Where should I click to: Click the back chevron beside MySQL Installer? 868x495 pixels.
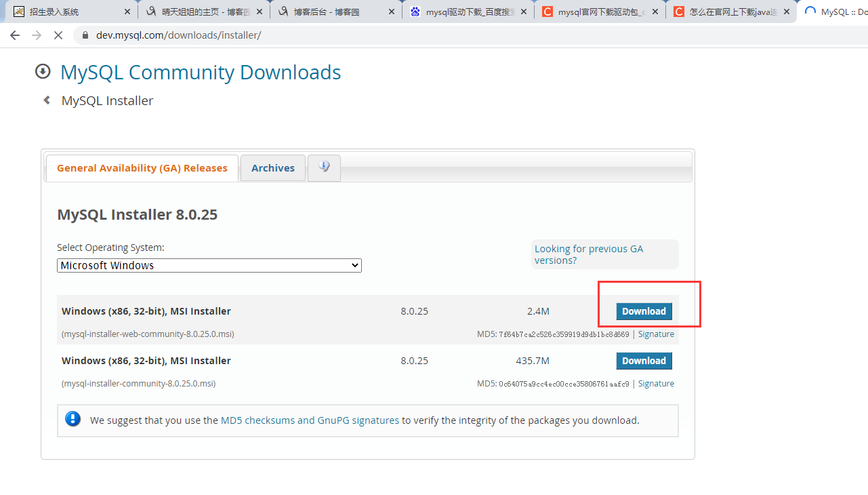47,100
